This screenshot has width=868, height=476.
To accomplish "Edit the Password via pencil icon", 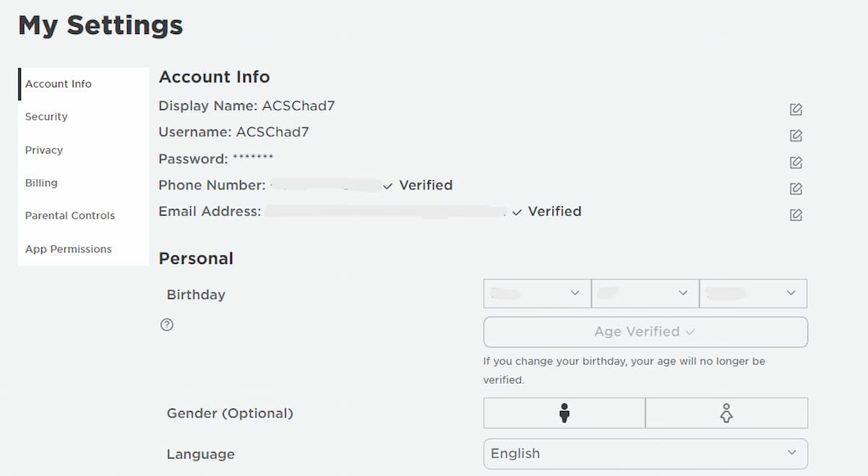I will pyautogui.click(x=796, y=162).
